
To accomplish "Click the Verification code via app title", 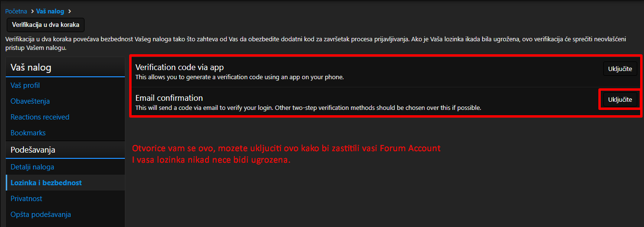I will tap(180, 67).
